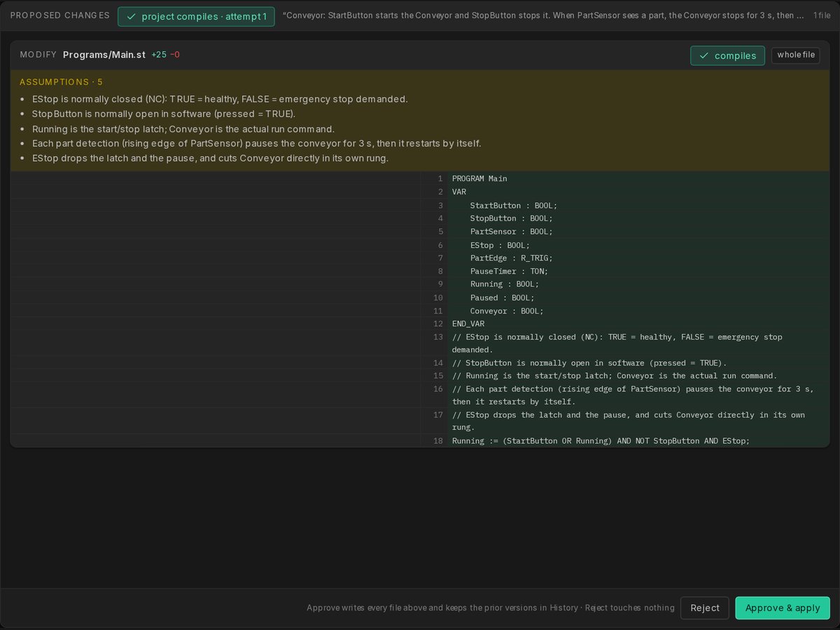This screenshot has width=840, height=630.
Task: Click the Approve writes every file footer note
Action: click(490, 608)
